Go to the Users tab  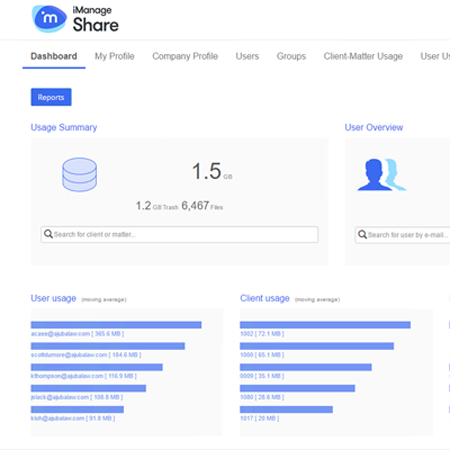point(247,56)
